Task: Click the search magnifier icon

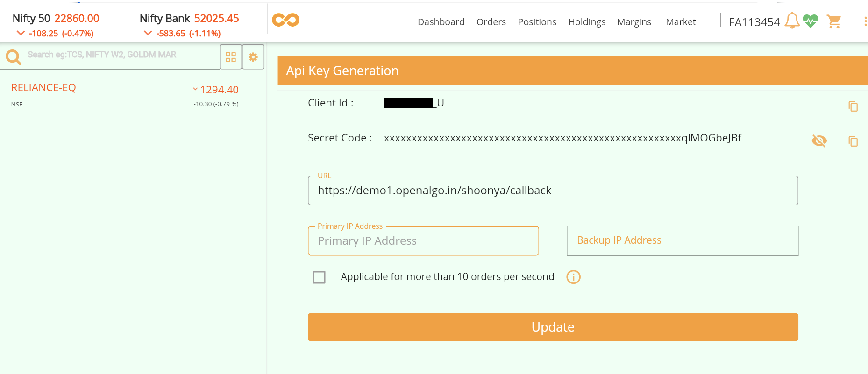Action: 14,57
